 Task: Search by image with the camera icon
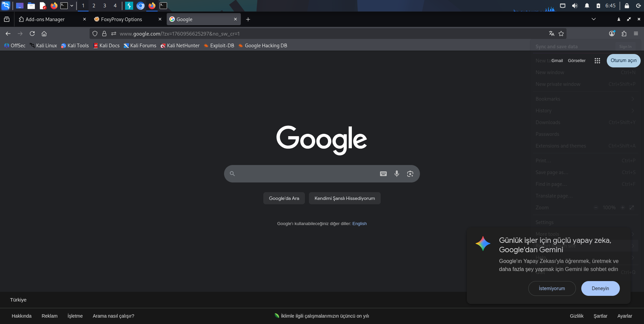410,174
